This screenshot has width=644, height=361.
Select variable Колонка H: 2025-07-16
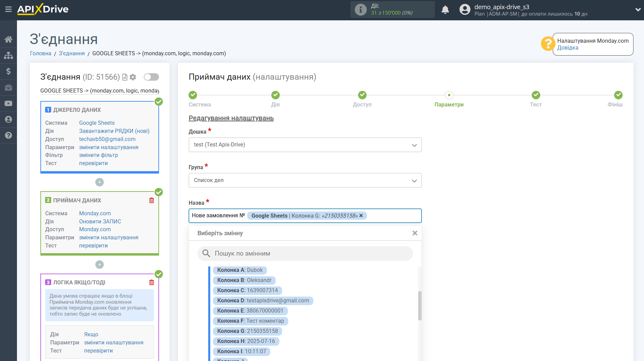pos(246,341)
